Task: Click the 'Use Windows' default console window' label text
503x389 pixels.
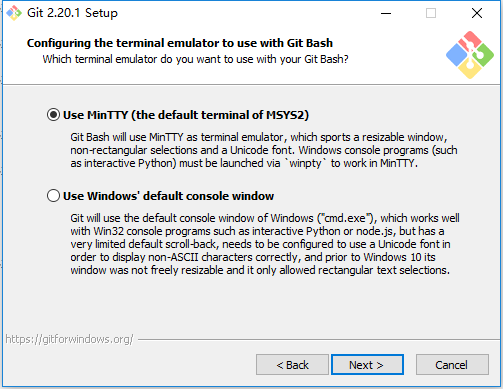Action: point(168,196)
